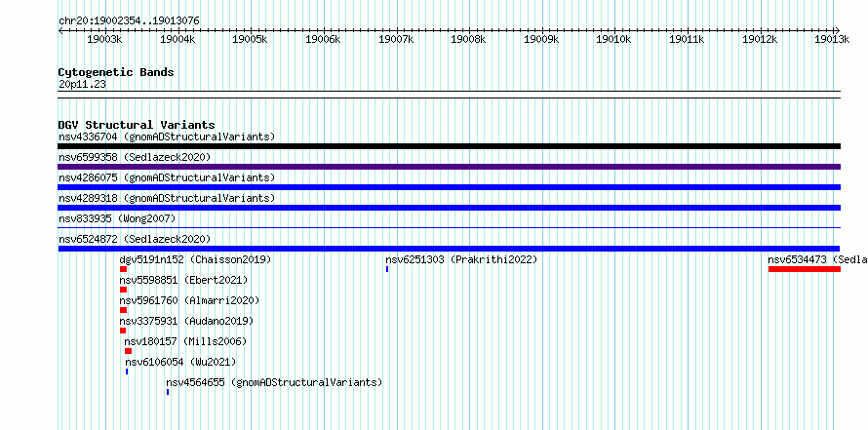Open the nsv4336704 (gnomADStructuralVariants) label
Viewport: 868px width, 430px height.
point(167,137)
